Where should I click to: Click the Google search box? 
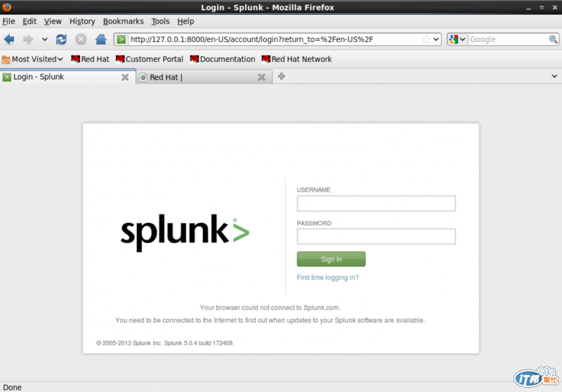tap(508, 39)
